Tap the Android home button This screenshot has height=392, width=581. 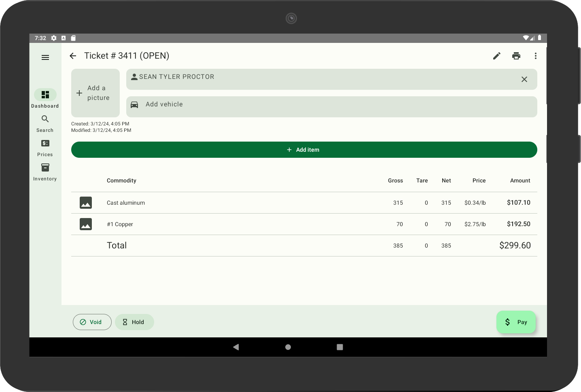[288, 347]
